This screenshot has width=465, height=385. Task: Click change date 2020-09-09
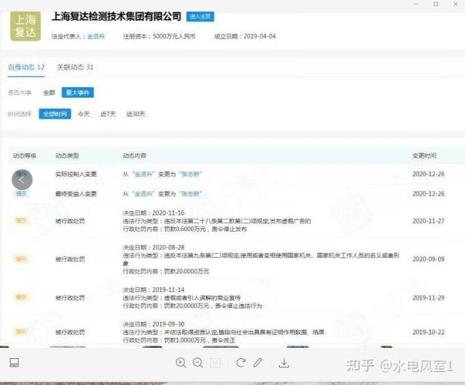coord(428,259)
